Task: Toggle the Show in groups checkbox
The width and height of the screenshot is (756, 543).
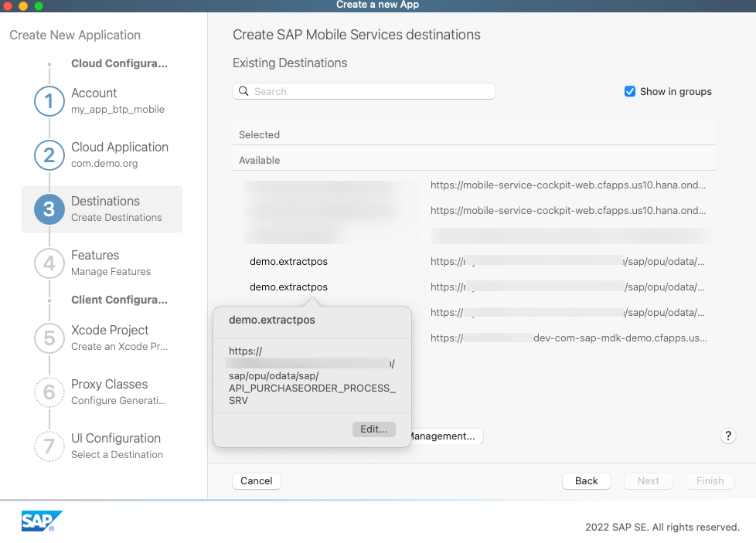Action: (630, 92)
